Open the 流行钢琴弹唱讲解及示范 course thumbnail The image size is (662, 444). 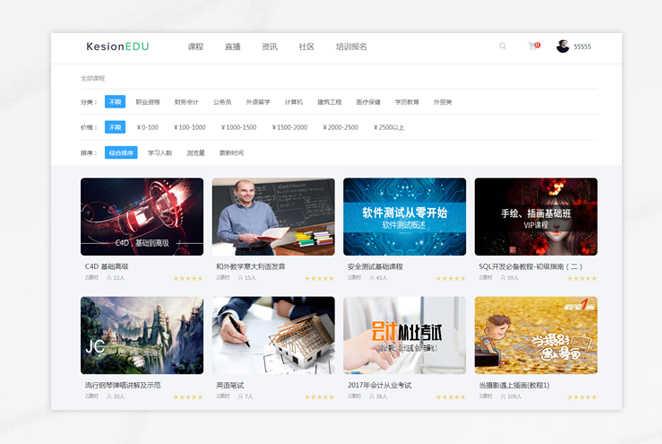point(142,335)
